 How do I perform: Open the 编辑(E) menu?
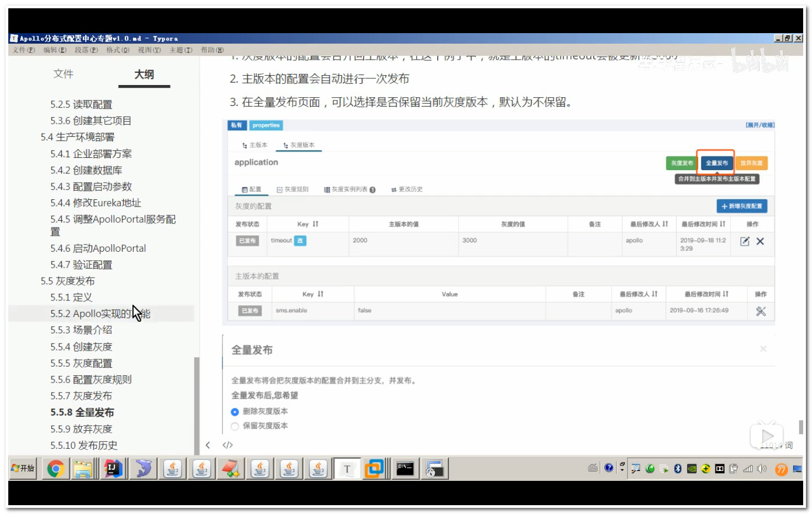pos(55,50)
